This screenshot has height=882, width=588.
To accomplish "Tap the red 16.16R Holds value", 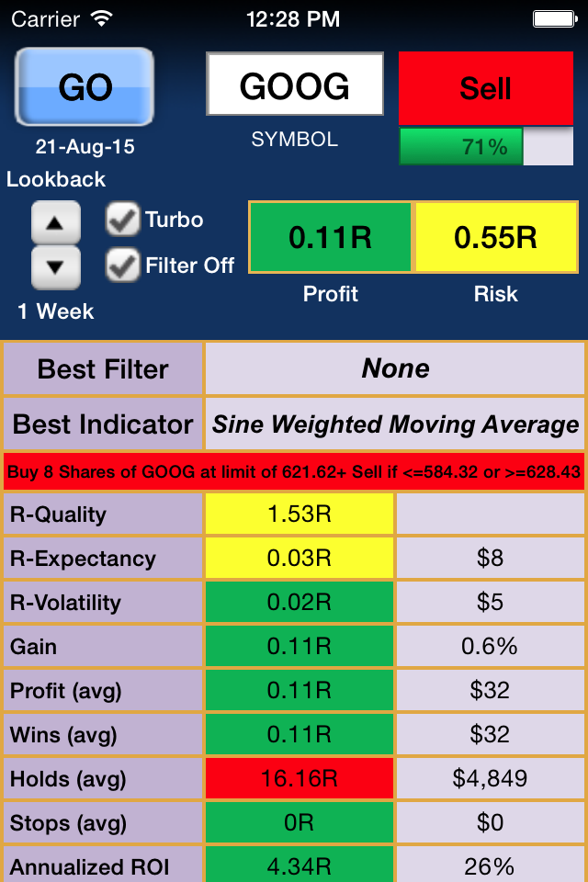I will 300,778.
